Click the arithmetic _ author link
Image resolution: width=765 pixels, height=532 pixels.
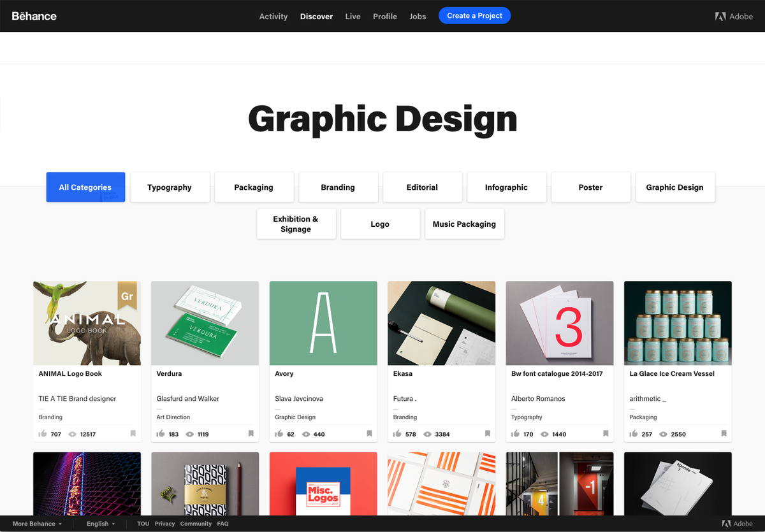(x=648, y=399)
